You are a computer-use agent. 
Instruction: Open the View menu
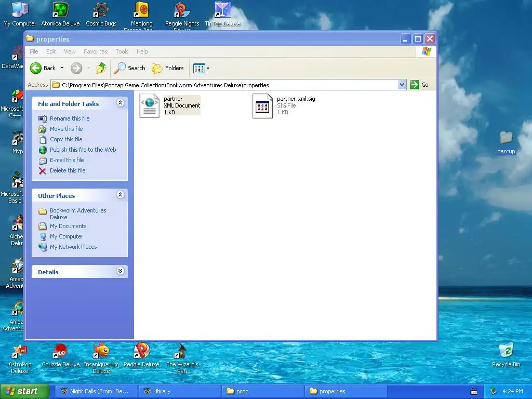70,51
